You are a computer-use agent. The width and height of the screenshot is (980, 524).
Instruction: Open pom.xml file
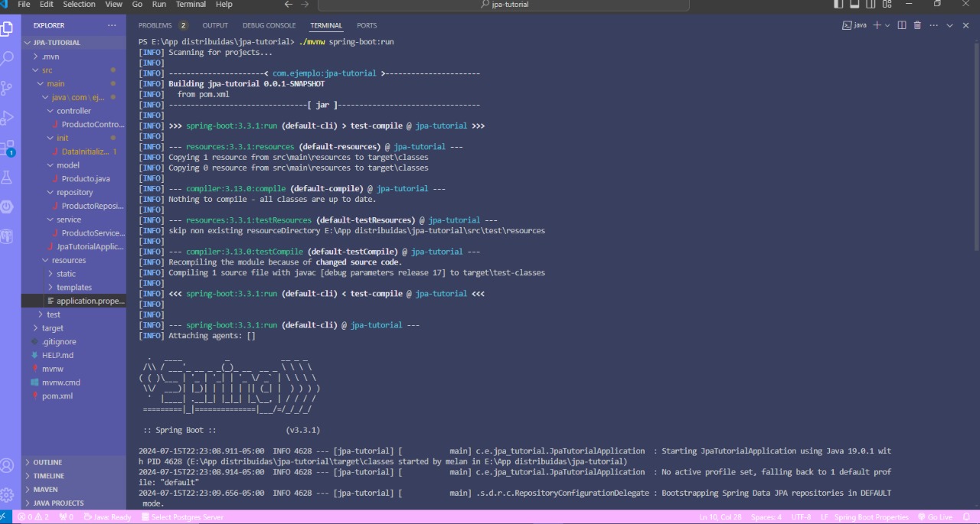pos(73,396)
